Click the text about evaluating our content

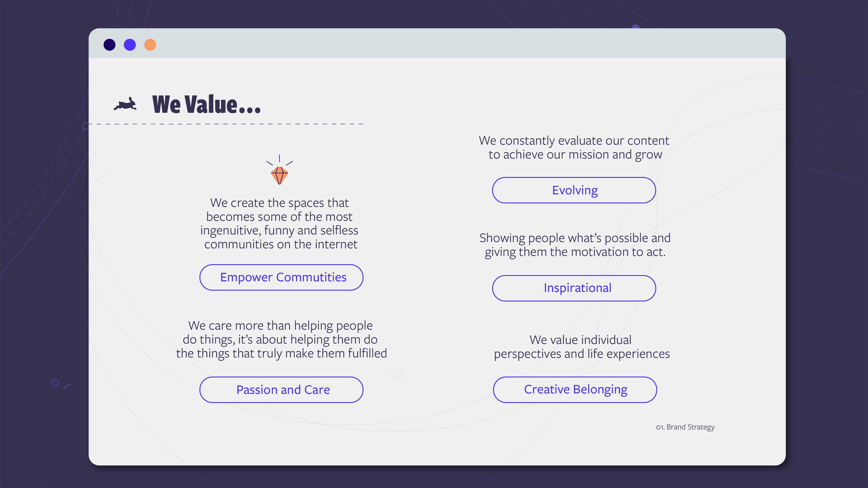[x=574, y=147]
